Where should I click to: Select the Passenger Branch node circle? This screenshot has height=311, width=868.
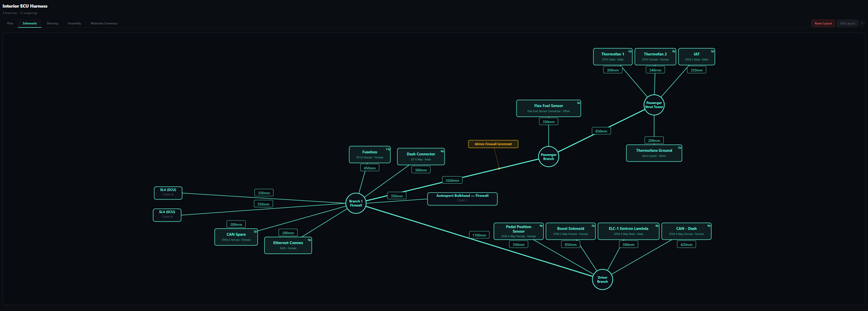pos(548,156)
